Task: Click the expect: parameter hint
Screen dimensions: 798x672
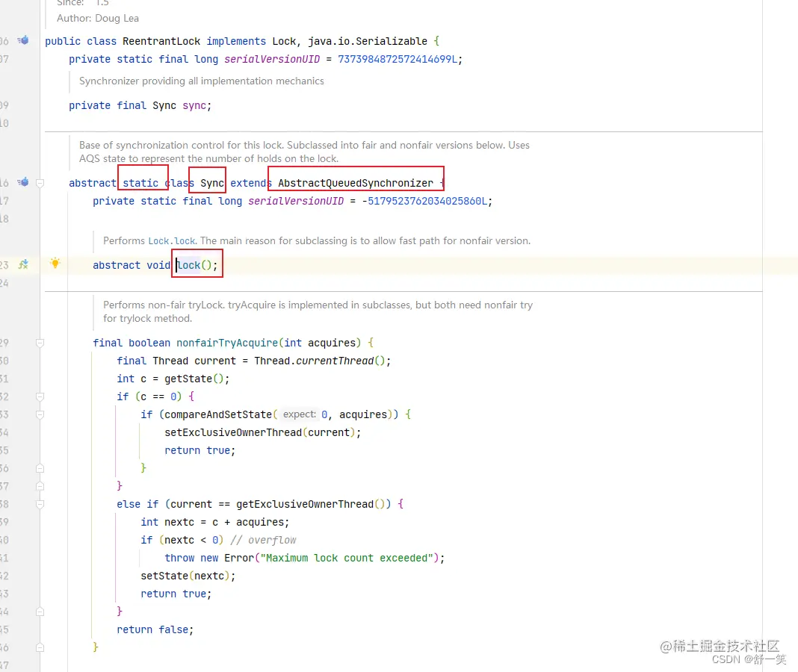Action: tap(299, 414)
